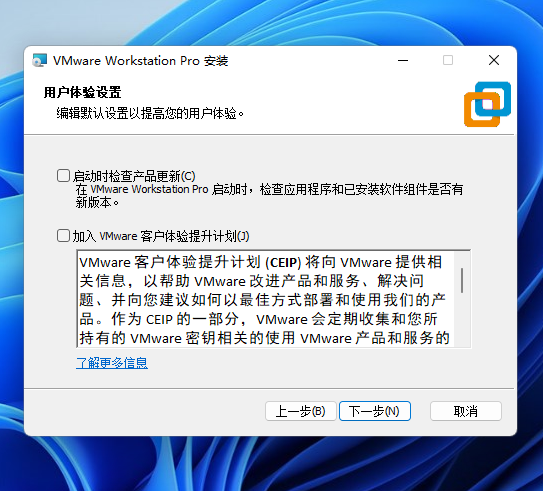
Task: Close the installer with the X button
Action: (494, 60)
